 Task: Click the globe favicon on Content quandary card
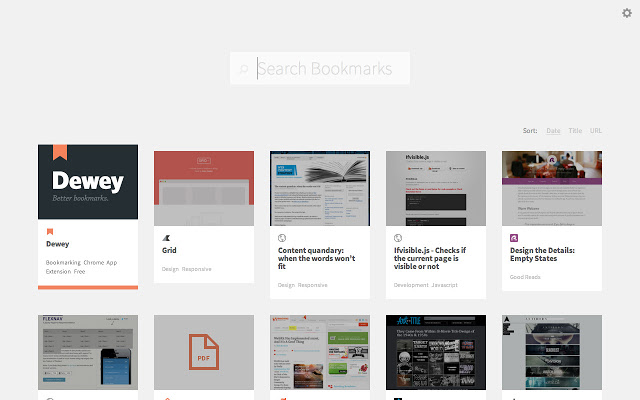pyautogui.click(x=282, y=239)
